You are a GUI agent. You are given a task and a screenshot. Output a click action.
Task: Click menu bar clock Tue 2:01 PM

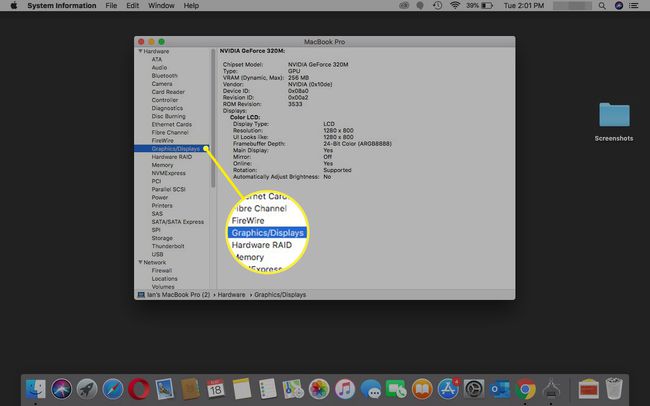524,6
